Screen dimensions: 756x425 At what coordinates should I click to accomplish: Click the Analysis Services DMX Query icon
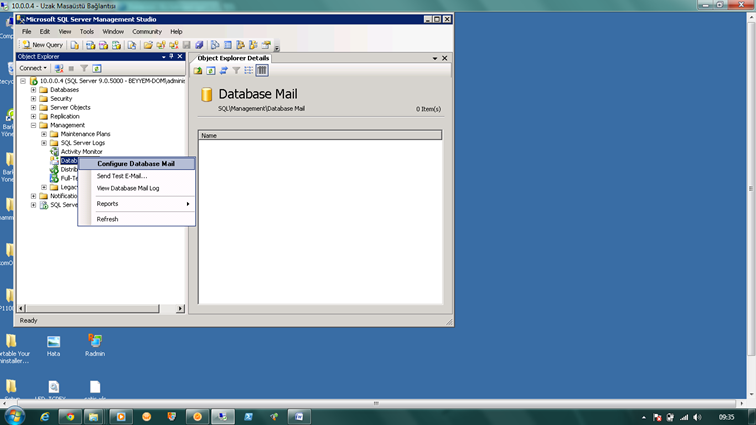(x=103, y=45)
